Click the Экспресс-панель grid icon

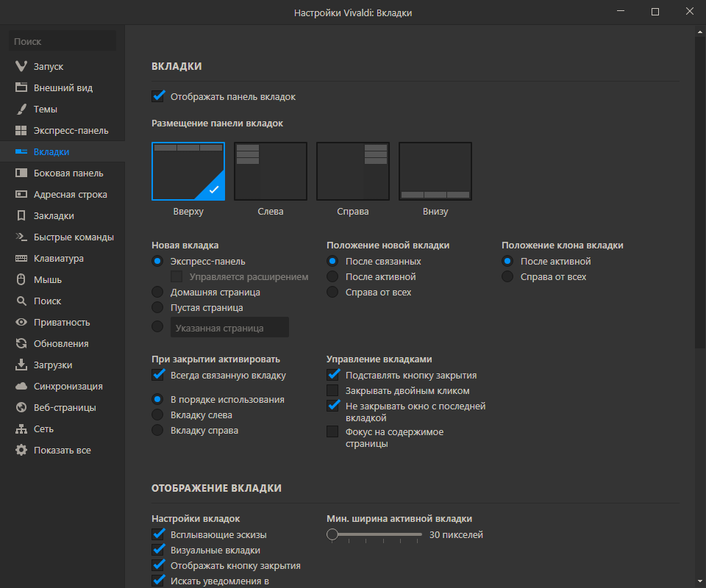(x=21, y=131)
